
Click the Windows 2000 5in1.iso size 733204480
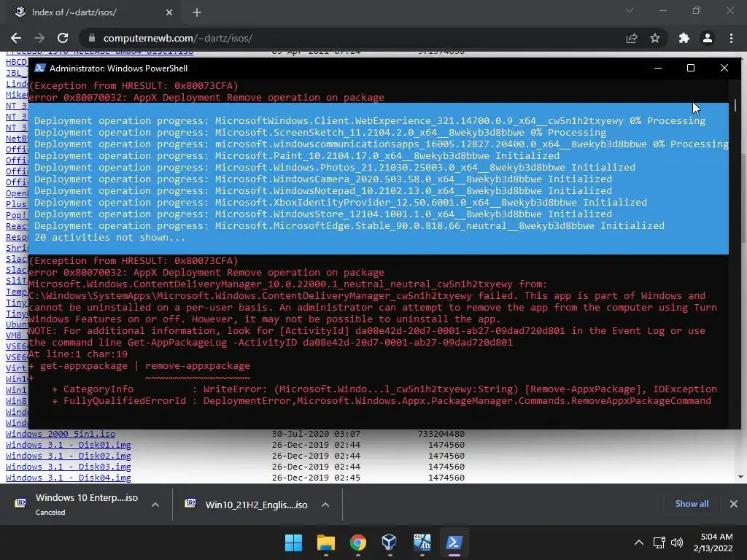441,434
